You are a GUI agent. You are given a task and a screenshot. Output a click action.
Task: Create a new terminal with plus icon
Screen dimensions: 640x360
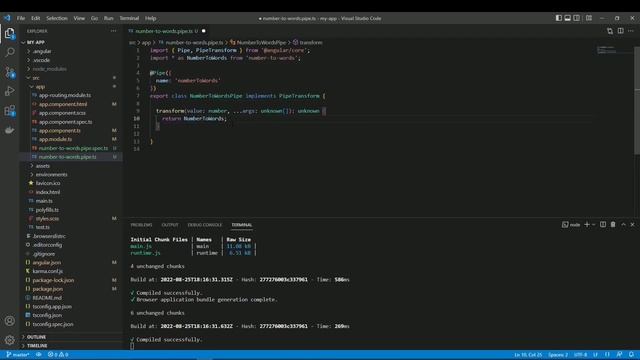(587, 224)
